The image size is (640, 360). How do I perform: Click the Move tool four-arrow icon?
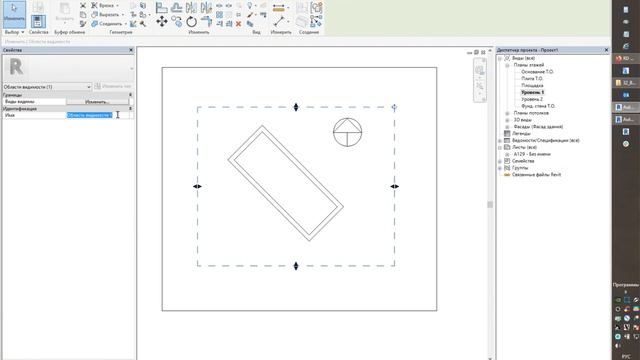[162, 21]
